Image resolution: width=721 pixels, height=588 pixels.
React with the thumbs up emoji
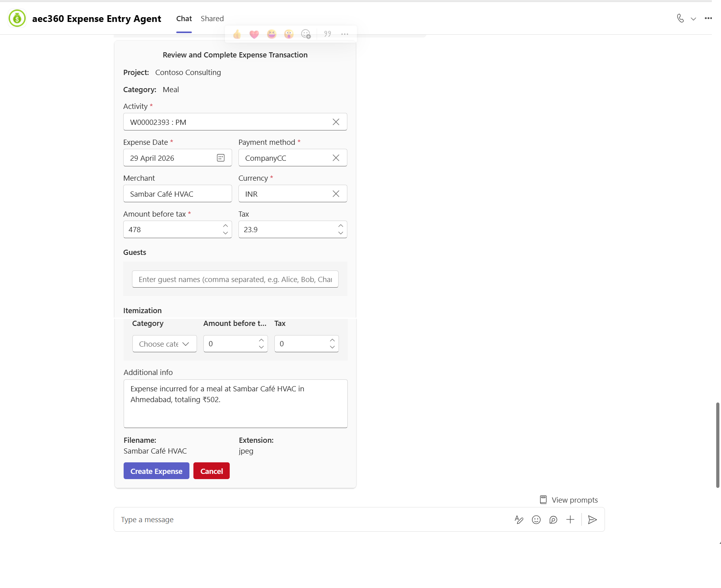pos(237,34)
